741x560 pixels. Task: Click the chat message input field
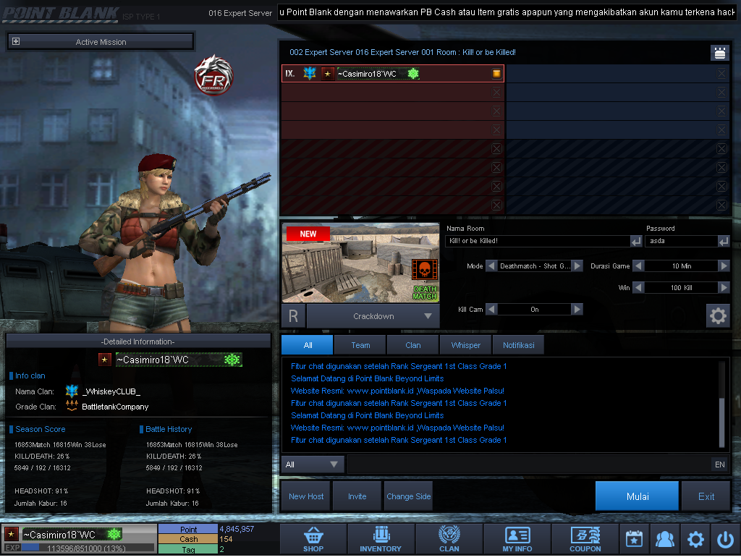(529, 464)
